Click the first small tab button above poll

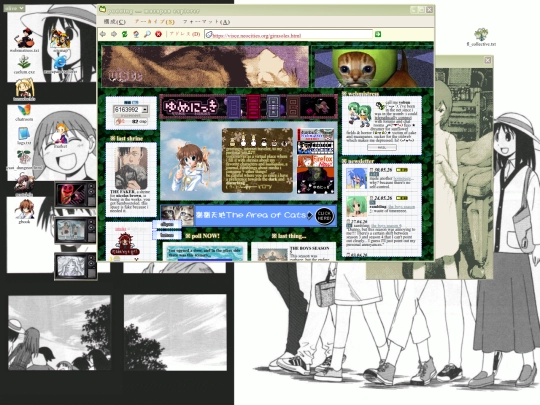[167, 224]
